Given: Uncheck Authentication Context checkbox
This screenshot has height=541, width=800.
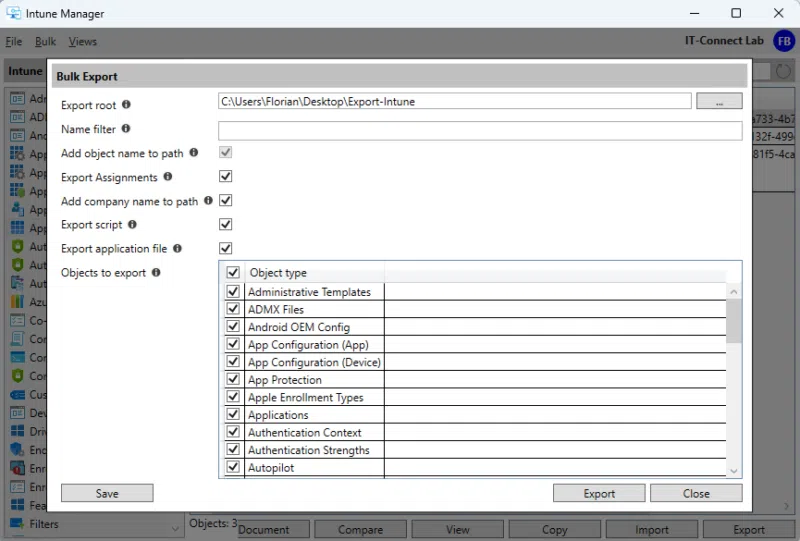Looking at the screenshot, I should [233, 432].
